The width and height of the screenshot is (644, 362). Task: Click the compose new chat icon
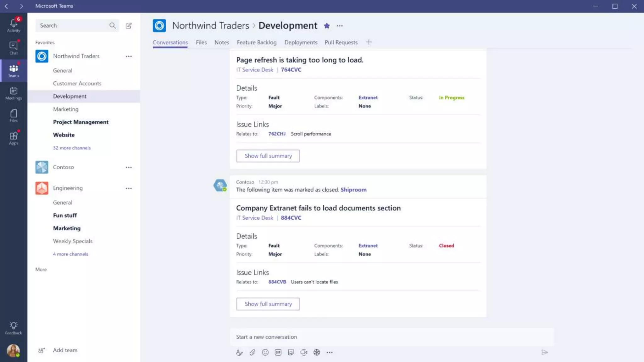click(x=129, y=26)
